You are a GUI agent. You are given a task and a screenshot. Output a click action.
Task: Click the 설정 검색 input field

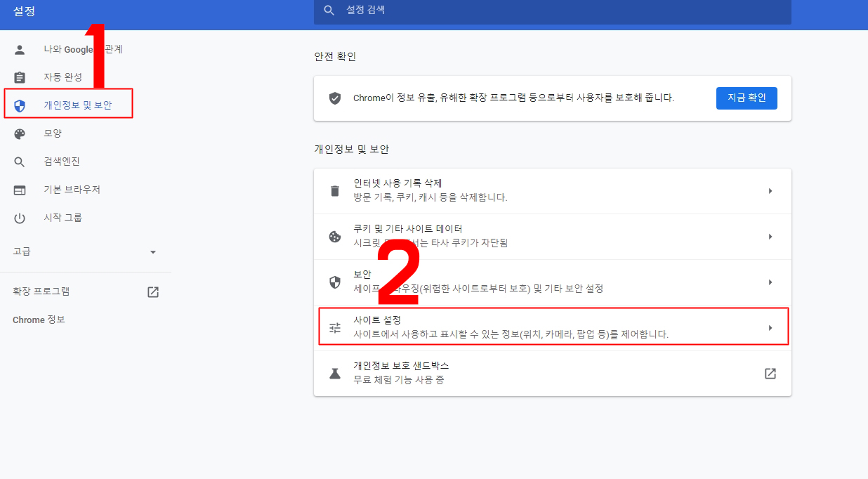pos(553,11)
